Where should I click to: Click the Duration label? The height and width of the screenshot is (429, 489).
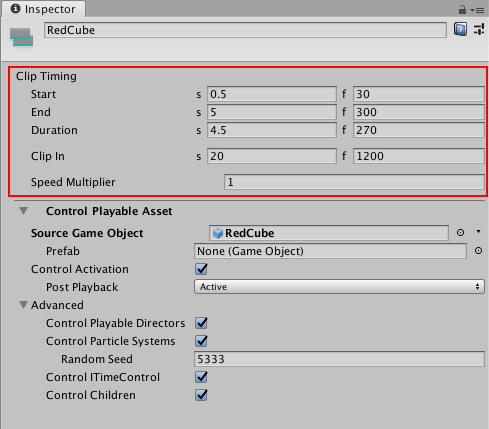pos(54,130)
